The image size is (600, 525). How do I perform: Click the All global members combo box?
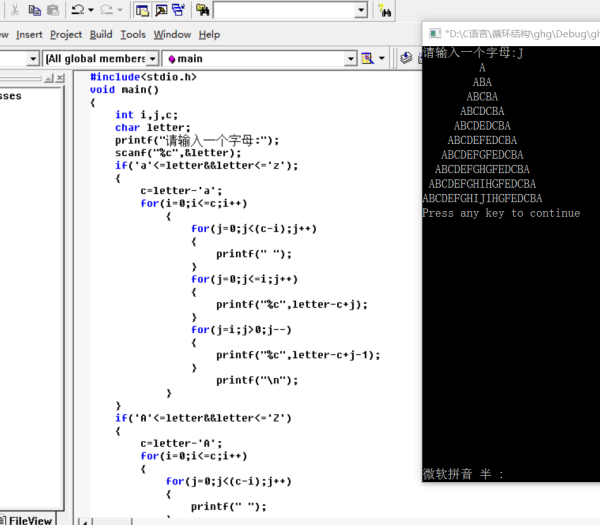click(x=101, y=59)
